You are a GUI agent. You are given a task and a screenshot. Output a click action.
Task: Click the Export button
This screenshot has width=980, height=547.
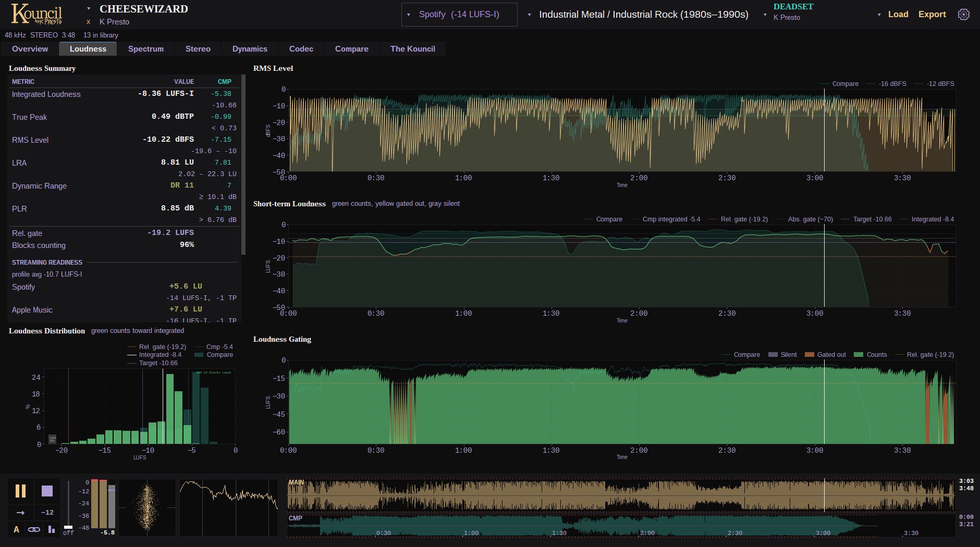(932, 15)
